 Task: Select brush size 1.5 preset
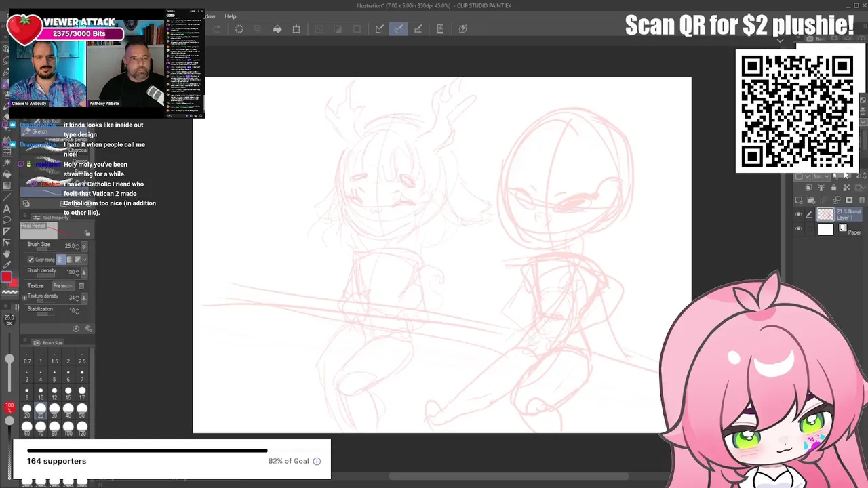pos(54,357)
